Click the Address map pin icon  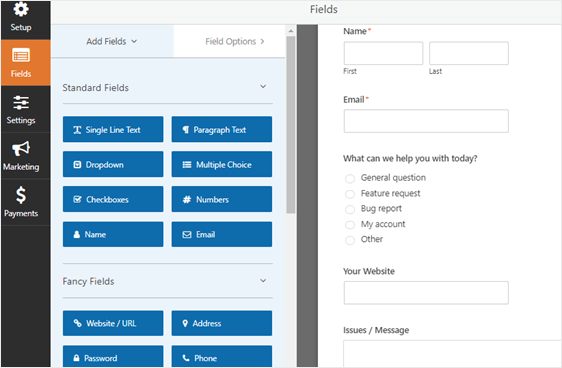[185, 323]
